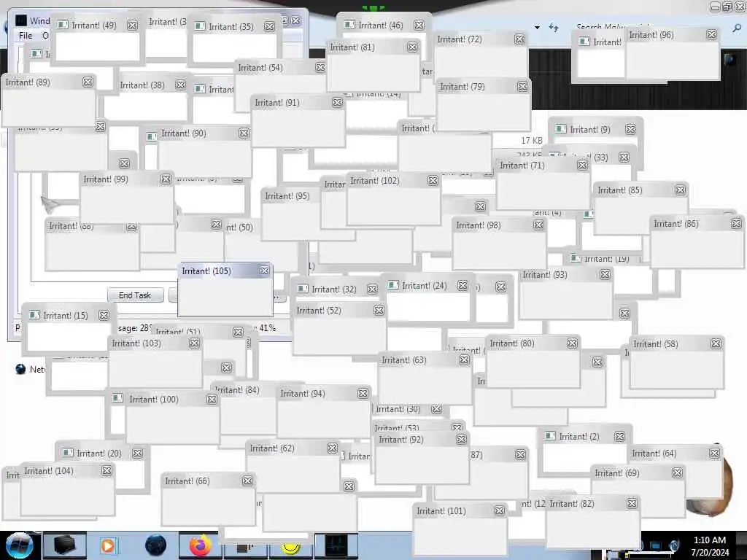This screenshot has width=747, height=560.
Task: Close the Irritant! (80) window
Action: (x=572, y=343)
